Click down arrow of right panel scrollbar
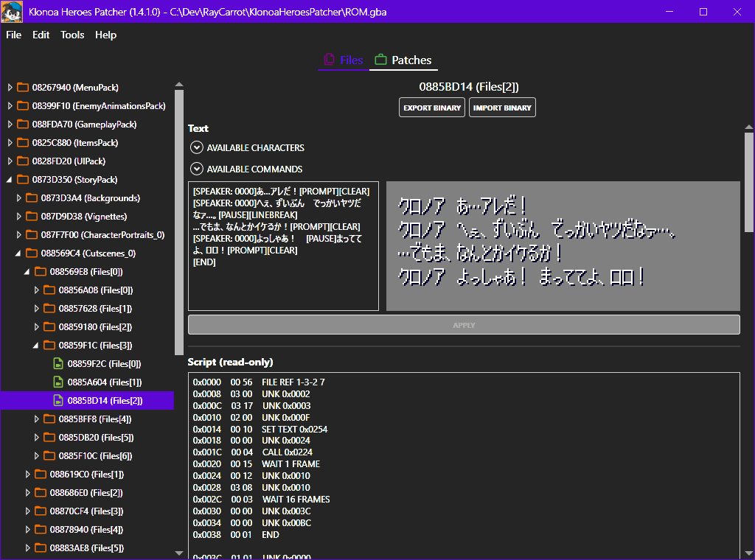The width and height of the screenshot is (755, 560). [749, 553]
